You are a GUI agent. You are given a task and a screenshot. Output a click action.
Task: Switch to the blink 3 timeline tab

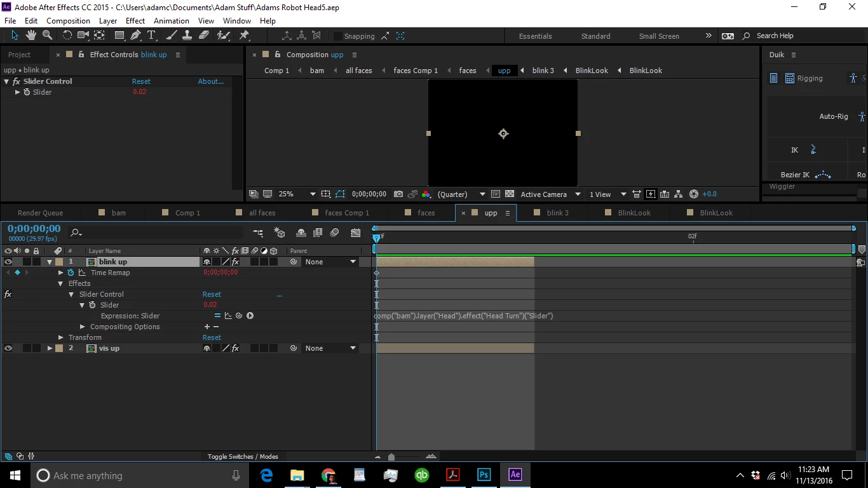(557, 213)
